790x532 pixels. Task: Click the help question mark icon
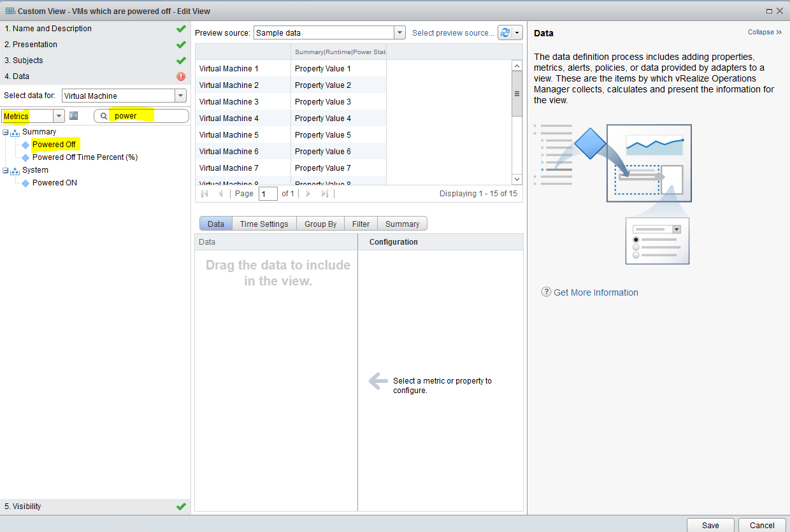546,292
